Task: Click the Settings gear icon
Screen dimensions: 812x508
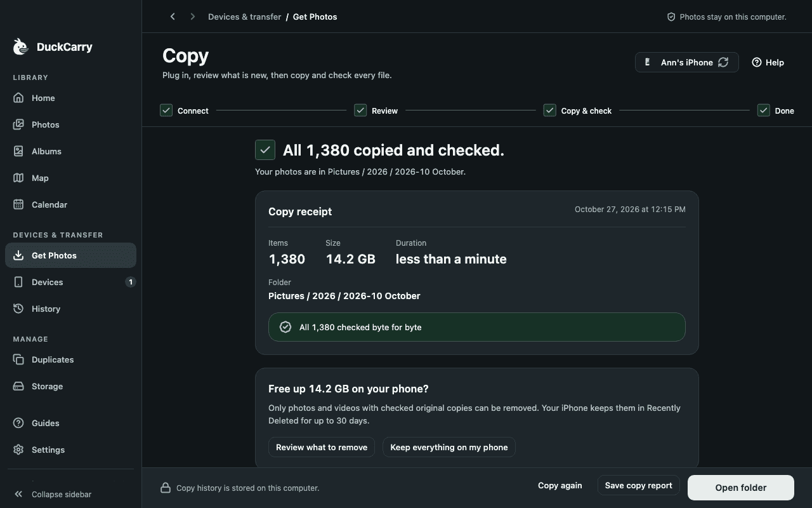Action: coord(18,450)
